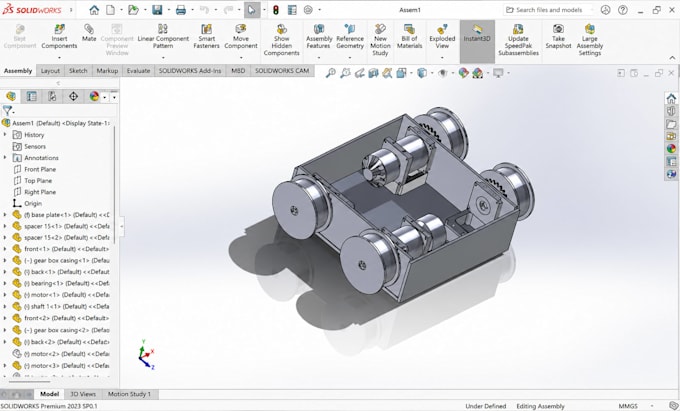Switch to the Sketch tab

(x=78, y=71)
